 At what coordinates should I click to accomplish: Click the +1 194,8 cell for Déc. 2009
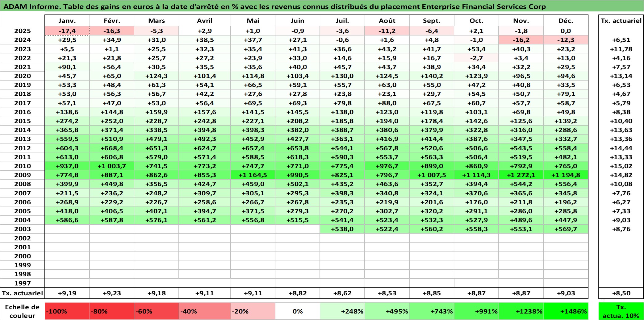[x=566, y=175]
